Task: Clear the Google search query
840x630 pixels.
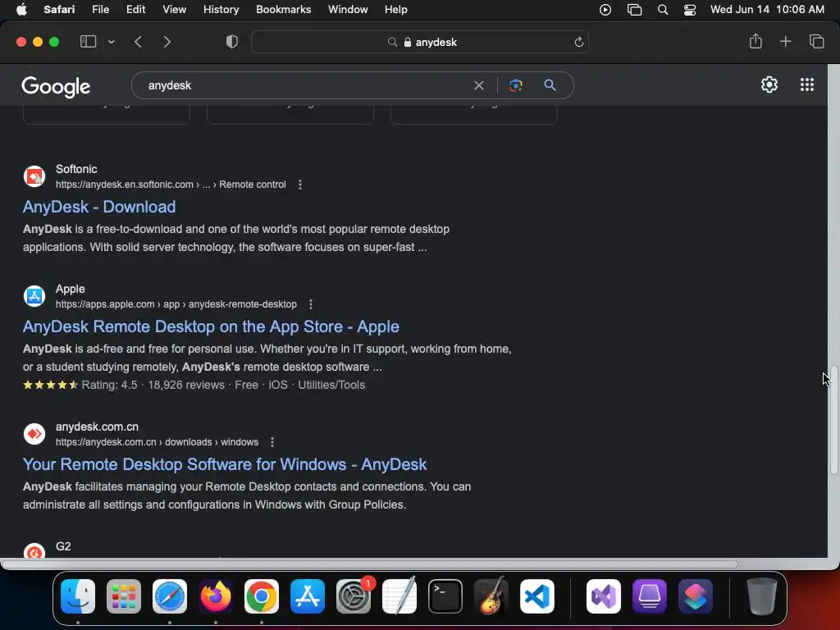Action: [x=479, y=85]
